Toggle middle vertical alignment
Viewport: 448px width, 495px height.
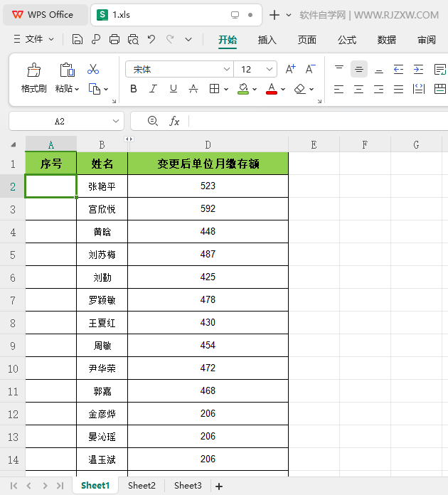(x=359, y=69)
